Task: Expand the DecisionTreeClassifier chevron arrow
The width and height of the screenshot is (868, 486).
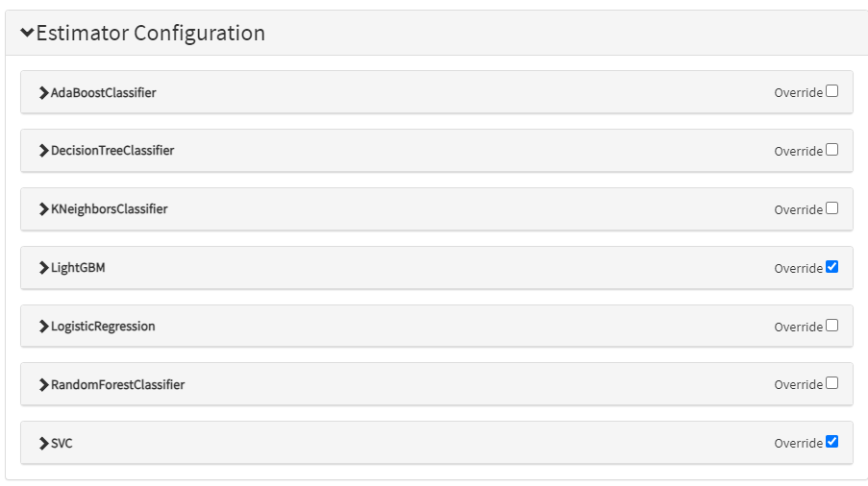Action: click(x=43, y=151)
